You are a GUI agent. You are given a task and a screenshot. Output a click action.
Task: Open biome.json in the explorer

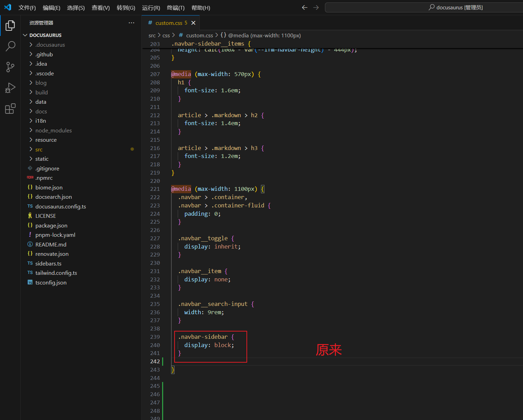[x=81, y=187]
